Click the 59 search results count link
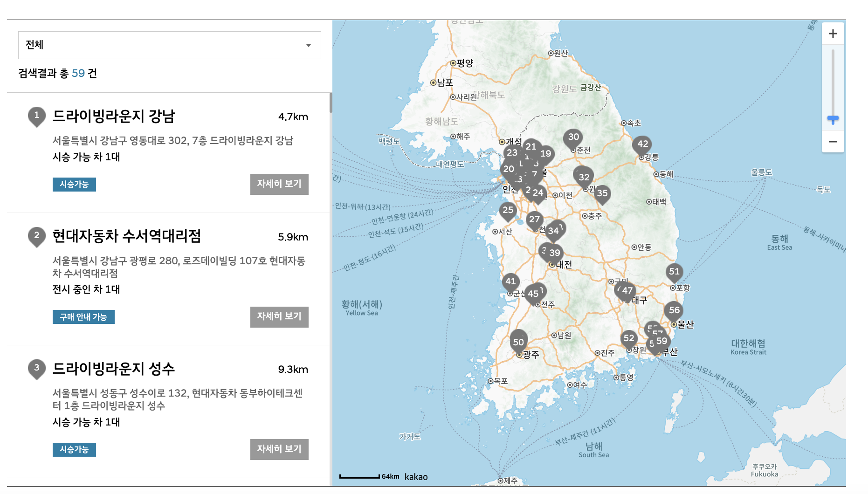The image size is (868, 494). 78,73
